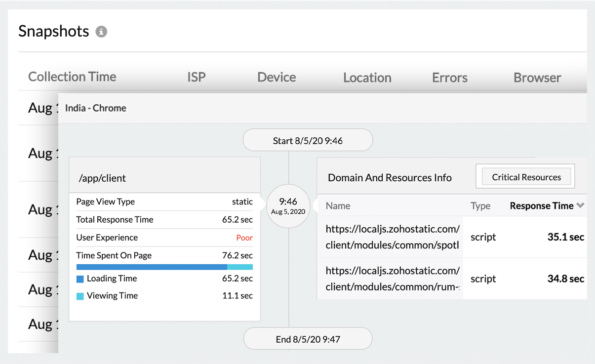Select the Name header in Domain And Resources Info
Image resolution: width=595 pixels, height=364 pixels.
pos(337,205)
